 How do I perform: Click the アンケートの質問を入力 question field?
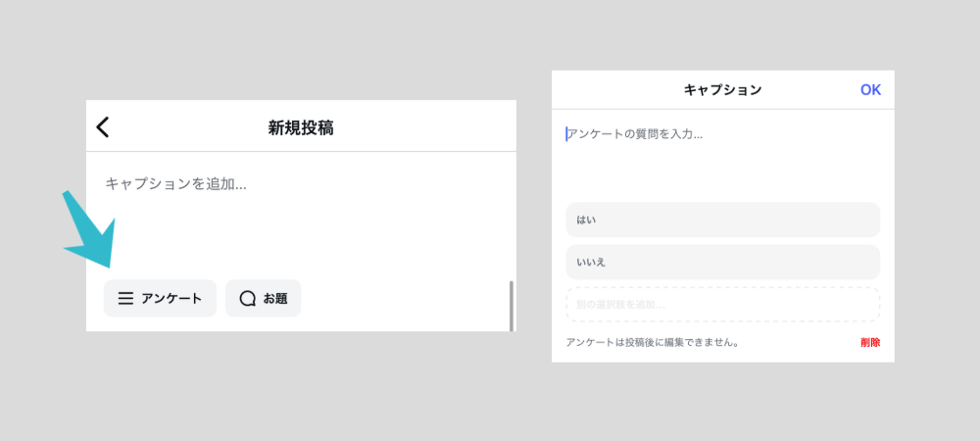(x=637, y=134)
